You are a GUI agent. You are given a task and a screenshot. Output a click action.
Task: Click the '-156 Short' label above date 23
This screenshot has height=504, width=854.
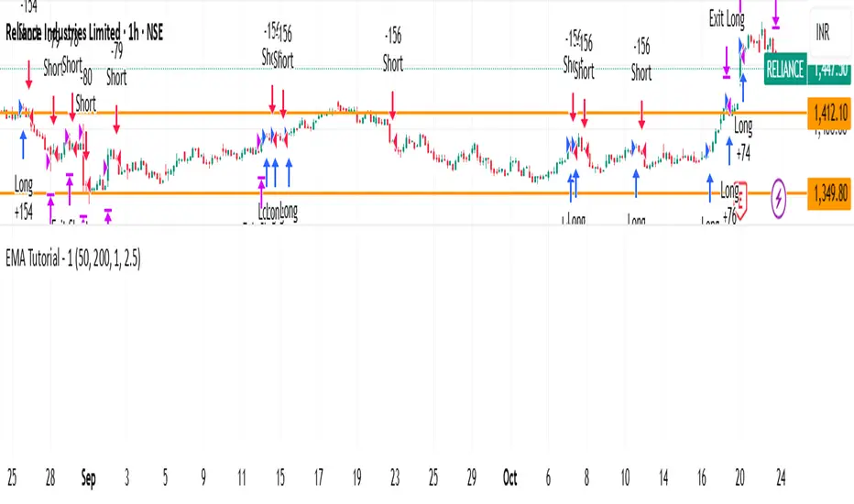tap(393, 49)
